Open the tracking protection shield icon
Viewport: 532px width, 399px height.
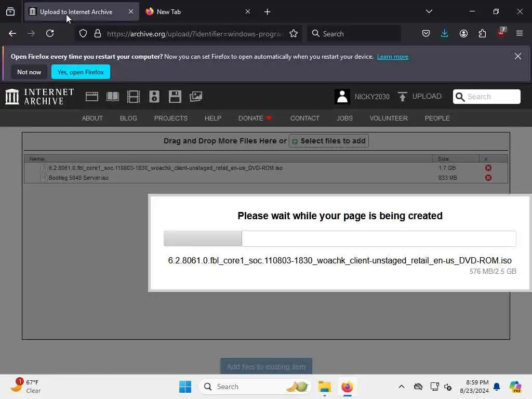(83, 34)
